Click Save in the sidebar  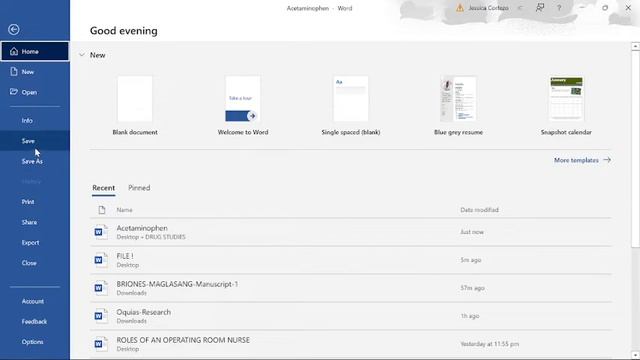click(35, 141)
